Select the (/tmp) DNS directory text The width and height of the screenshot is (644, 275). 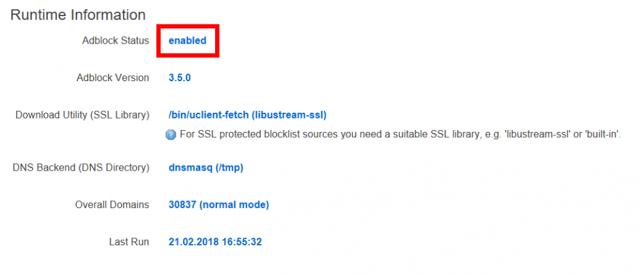tap(229, 167)
